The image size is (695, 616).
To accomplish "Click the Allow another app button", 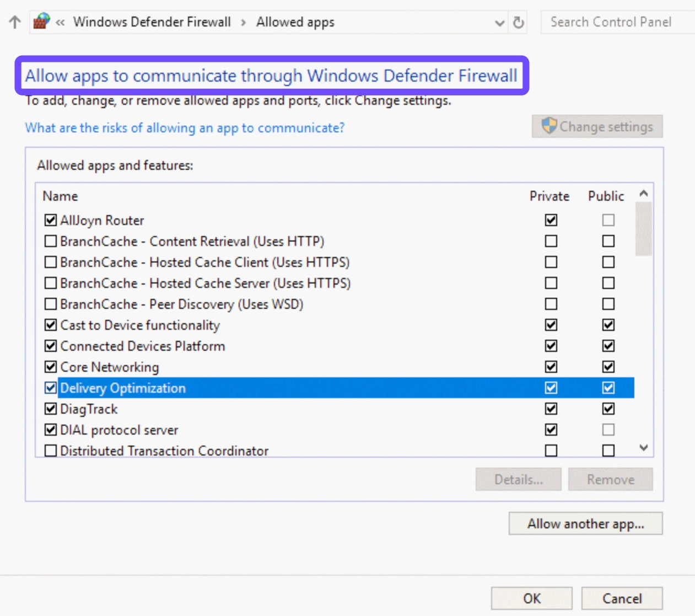I will pos(585,524).
